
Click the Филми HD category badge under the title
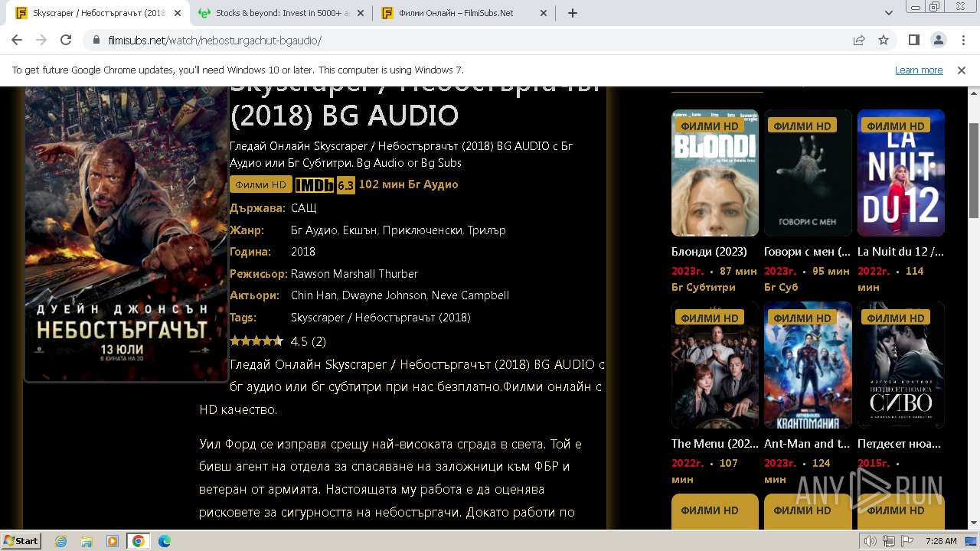coord(260,184)
